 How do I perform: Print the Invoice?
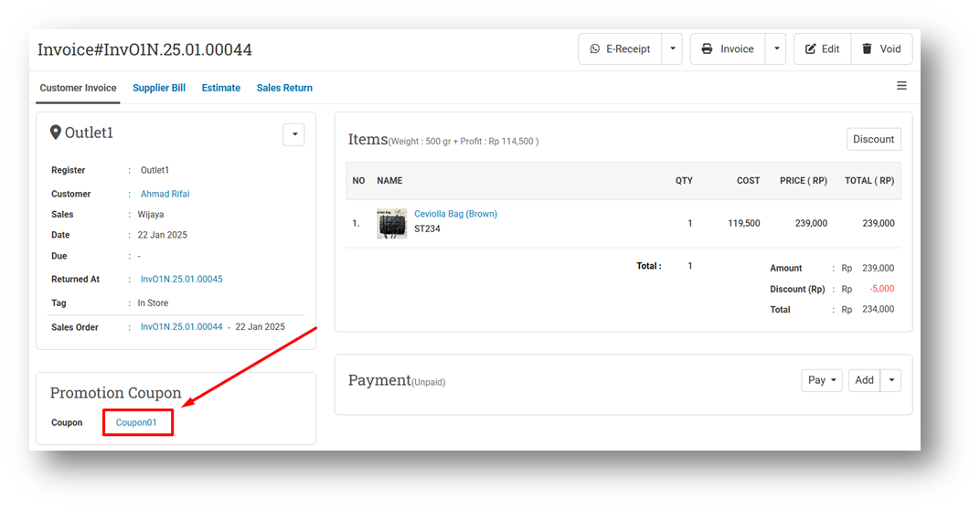[728, 48]
